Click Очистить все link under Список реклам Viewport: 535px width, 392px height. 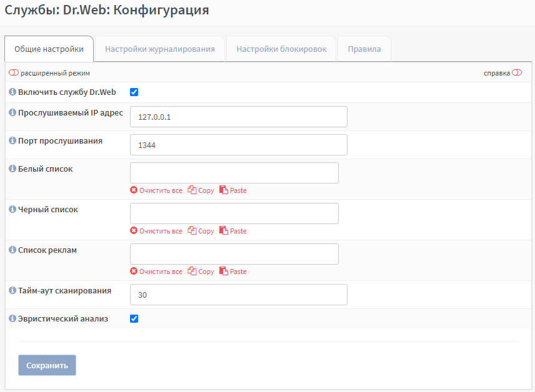pos(161,272)
